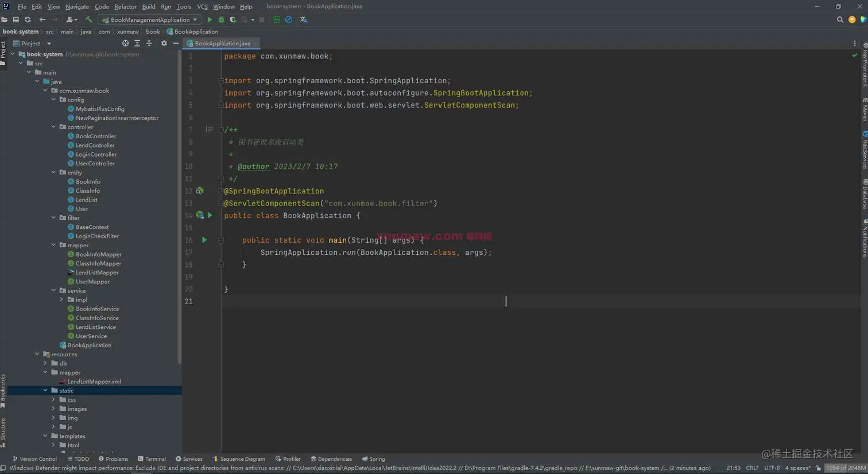Expand the impl folder under service
The width and height of the screenshot is (868, 474).
(61, 300)
